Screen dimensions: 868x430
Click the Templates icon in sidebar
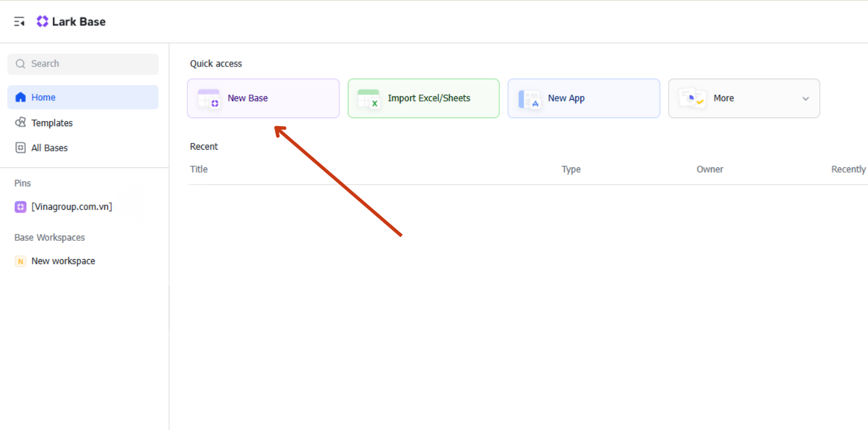click(21, 123)
